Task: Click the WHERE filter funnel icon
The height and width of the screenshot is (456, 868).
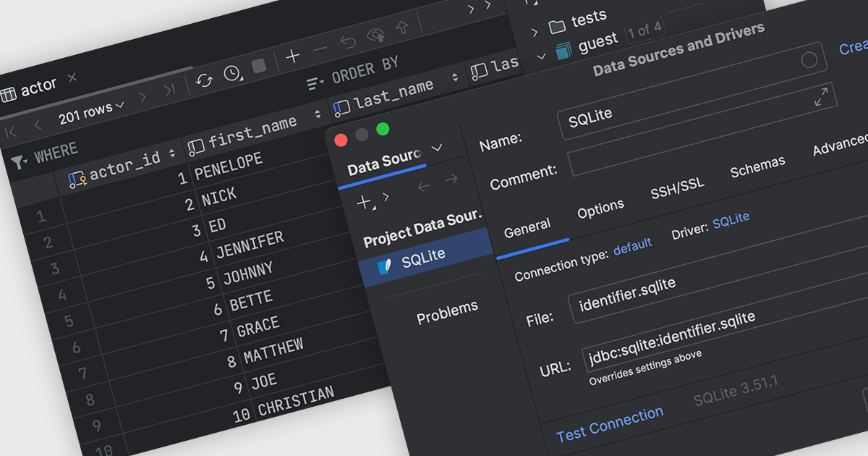Action: 18,161
